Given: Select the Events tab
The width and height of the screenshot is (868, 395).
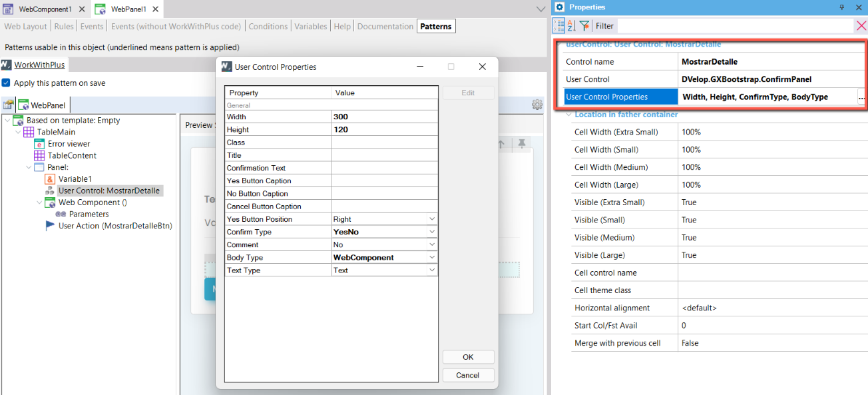Looking at the screenshot, I should [x=92, y=27].
